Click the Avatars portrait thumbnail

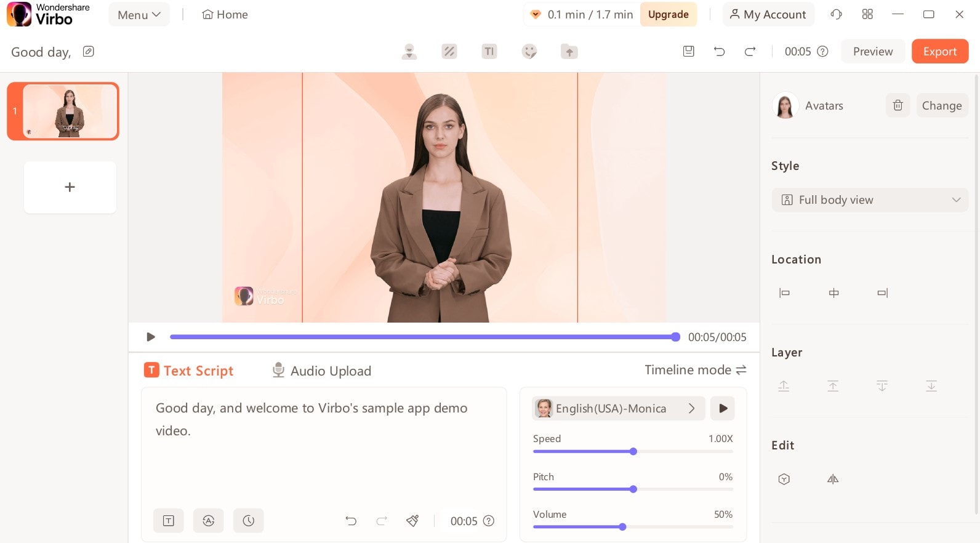[x=785, y=105]
